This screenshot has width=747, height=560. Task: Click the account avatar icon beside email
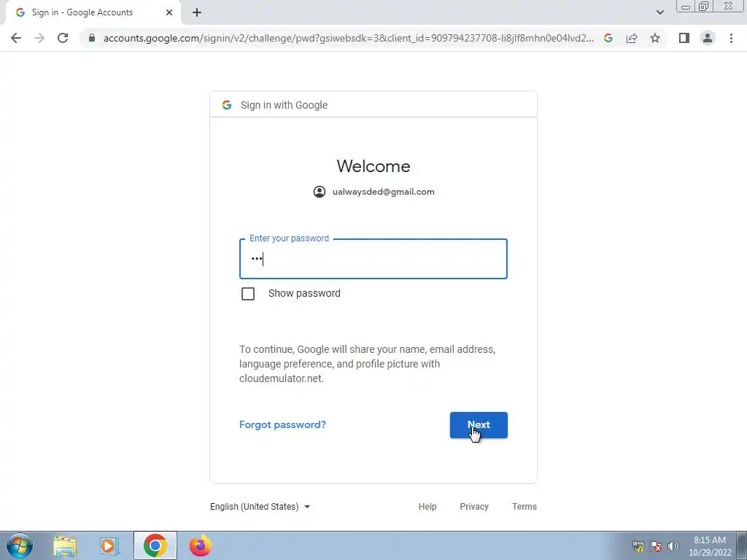(320, 192)
